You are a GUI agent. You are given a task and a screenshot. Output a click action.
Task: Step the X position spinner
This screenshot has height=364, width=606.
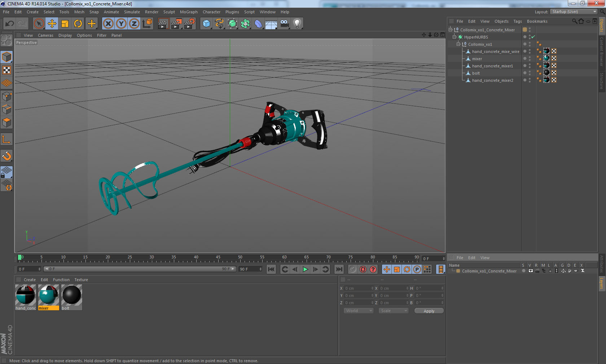[x=372, y=288]
